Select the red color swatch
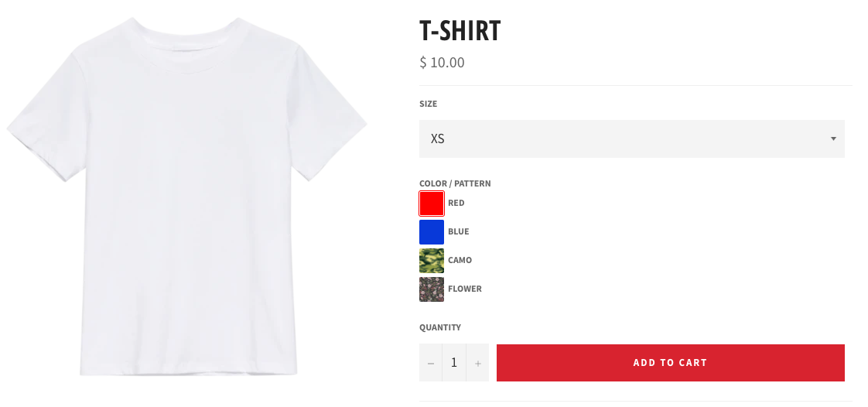Image resolution: width=868 pixels, height=407 pixels. [431, 203]
